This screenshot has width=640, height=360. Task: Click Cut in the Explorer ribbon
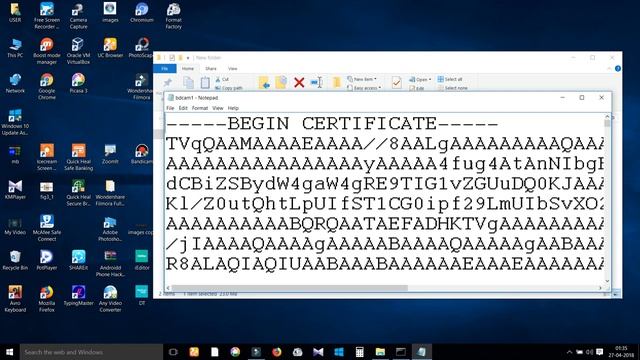[222, 79]
